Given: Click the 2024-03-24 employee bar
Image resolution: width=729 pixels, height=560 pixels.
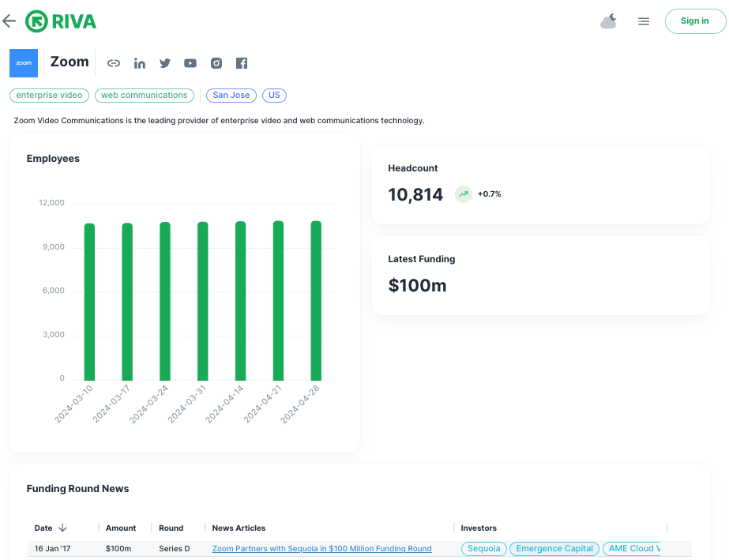Looking at the screenshot, I should point(165,301).
